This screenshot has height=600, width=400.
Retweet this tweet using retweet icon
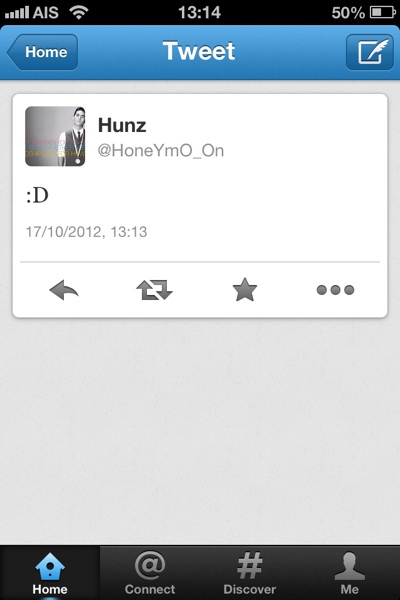click(x=154, y=290)
